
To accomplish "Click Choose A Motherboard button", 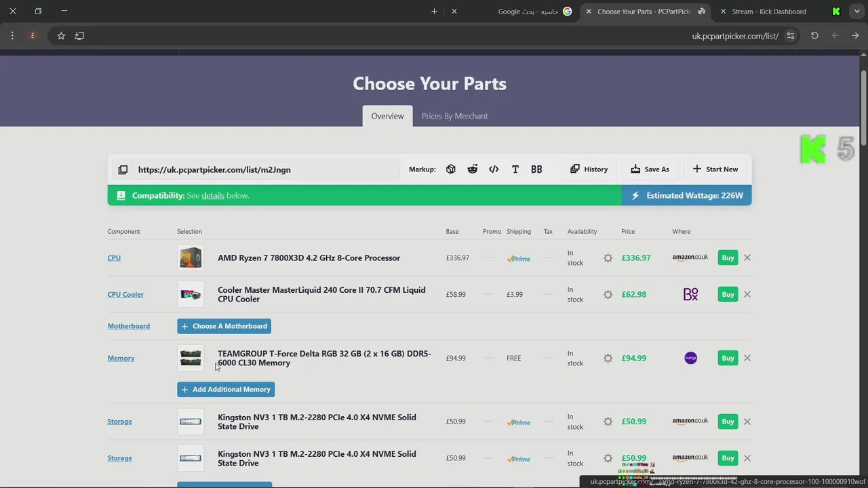I will tap(224, 326).
